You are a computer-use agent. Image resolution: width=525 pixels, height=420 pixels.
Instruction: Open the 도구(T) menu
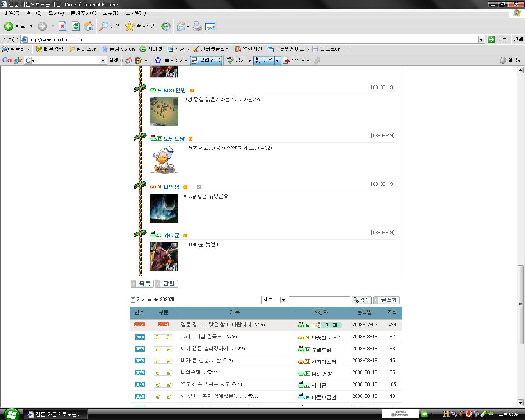(110, 13)
